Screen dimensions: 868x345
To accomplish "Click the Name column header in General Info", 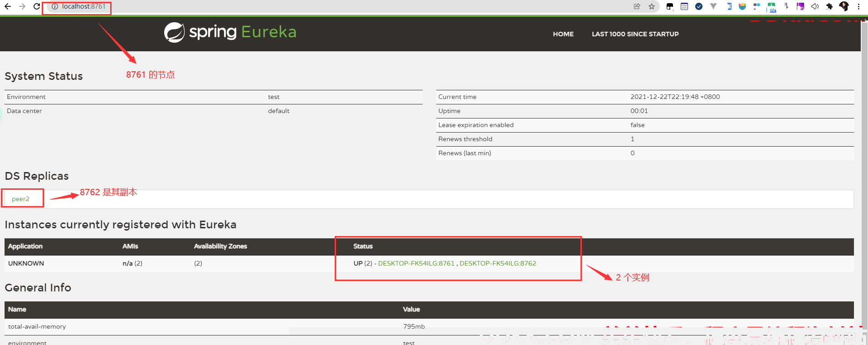I will click(x=17, y=309).
